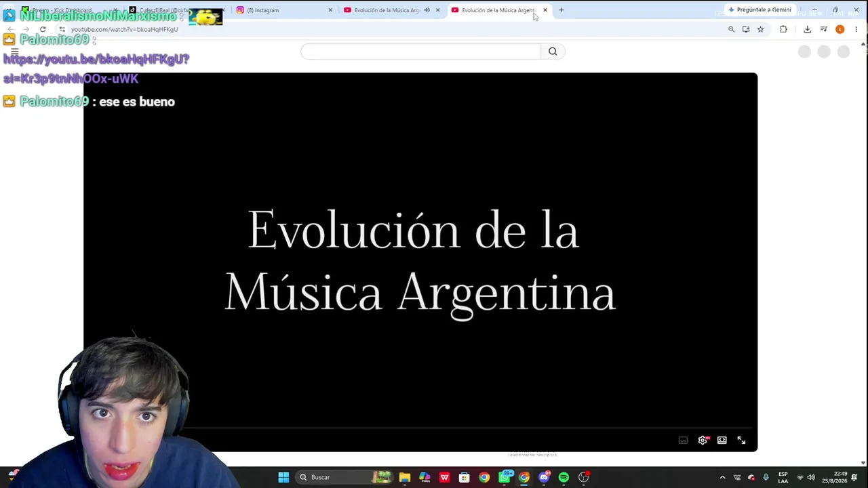Click the YouTube search magnifier button
Viewport: 868px width, 488px height.
[x=553, y=52]
